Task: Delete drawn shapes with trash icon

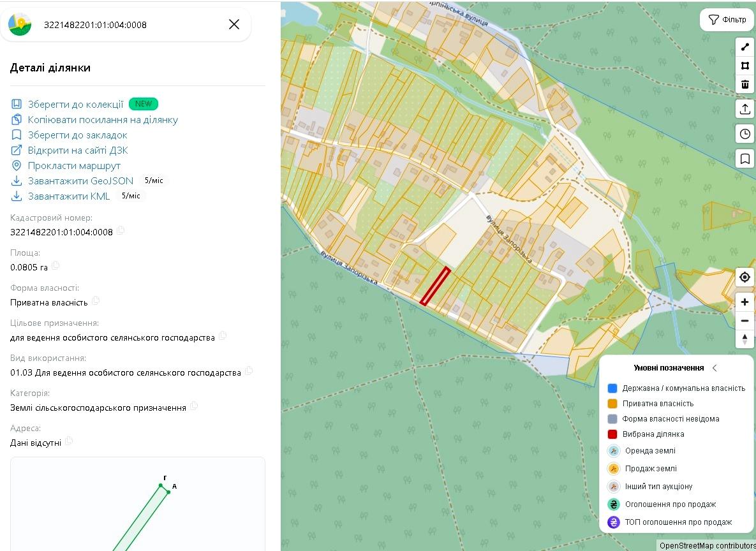Action: pyautogui.click(x=745, y=84)
